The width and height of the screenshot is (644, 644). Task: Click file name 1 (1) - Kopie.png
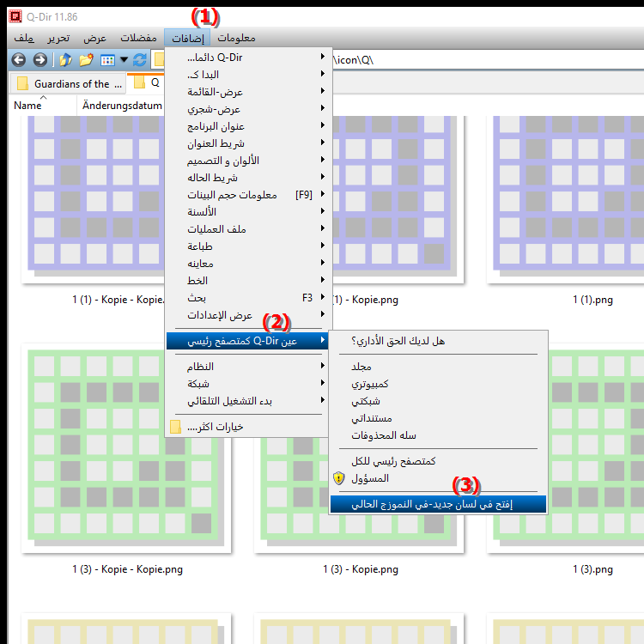(x=366, y=300)
